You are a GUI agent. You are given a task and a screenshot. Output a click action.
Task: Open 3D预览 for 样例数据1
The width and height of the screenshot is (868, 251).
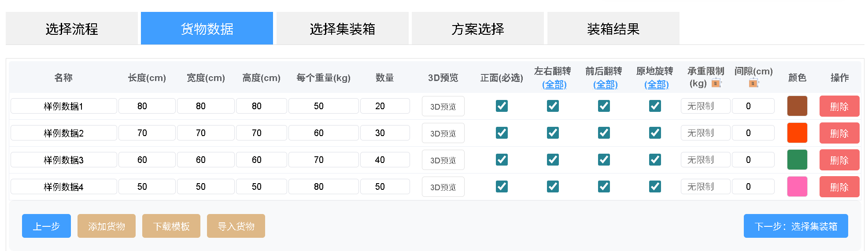(443, 106)
